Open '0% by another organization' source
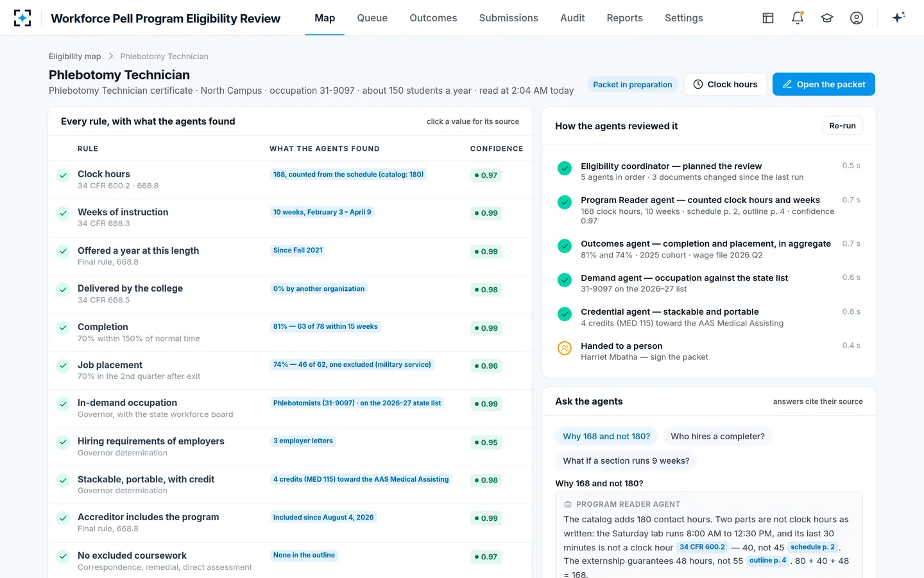This screenshot has width=924, height=578. [319, 289]
